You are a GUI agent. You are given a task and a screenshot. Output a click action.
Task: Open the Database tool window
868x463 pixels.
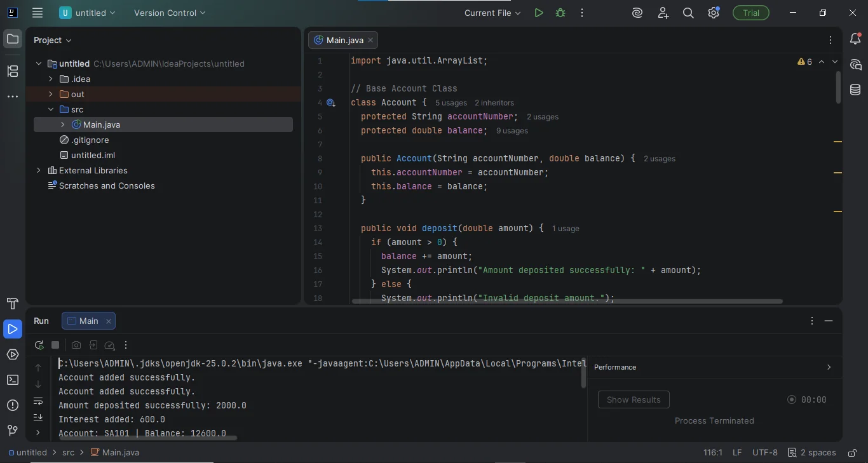(855, 90)
